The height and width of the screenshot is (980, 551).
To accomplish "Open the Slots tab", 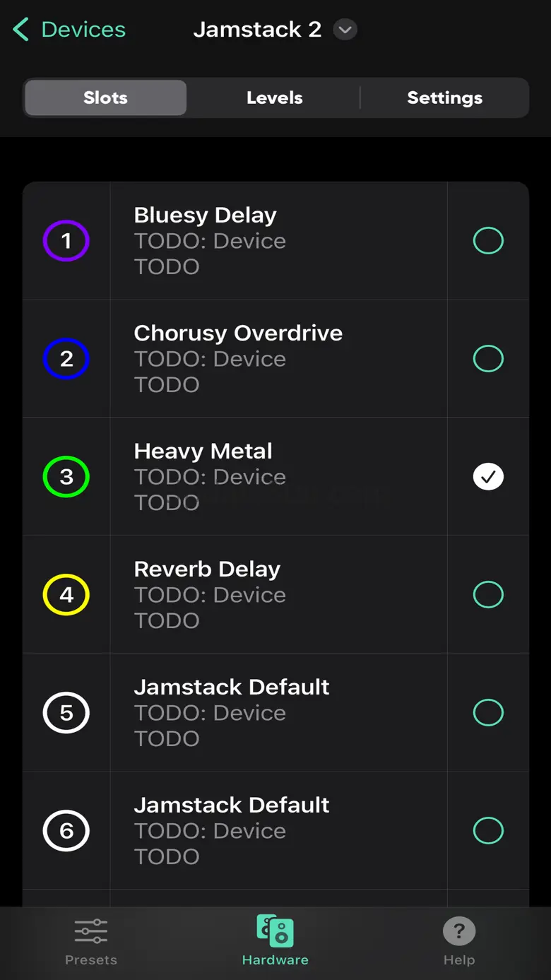I will [x=106, y=98].
